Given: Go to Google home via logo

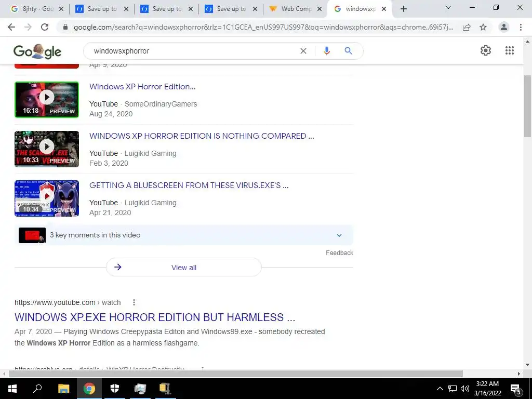Looking at the screenshot, I should (x=37, y=51).
